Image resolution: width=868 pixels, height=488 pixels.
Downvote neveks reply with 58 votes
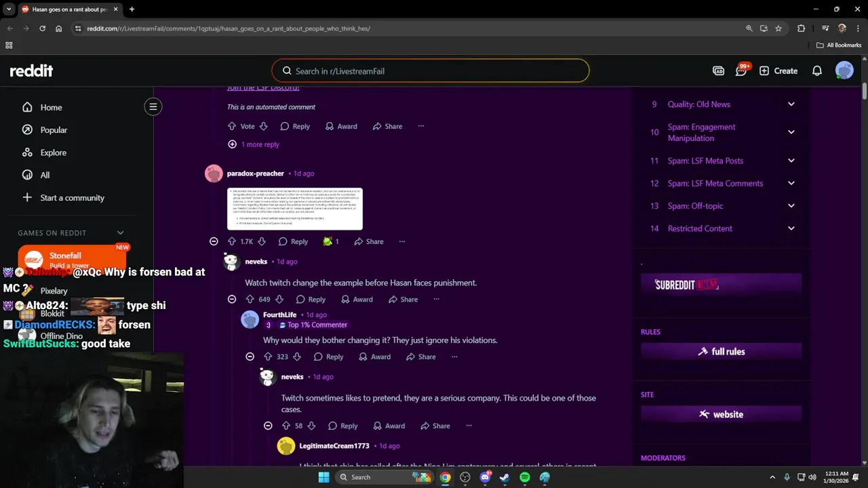(x=311, y=426)
